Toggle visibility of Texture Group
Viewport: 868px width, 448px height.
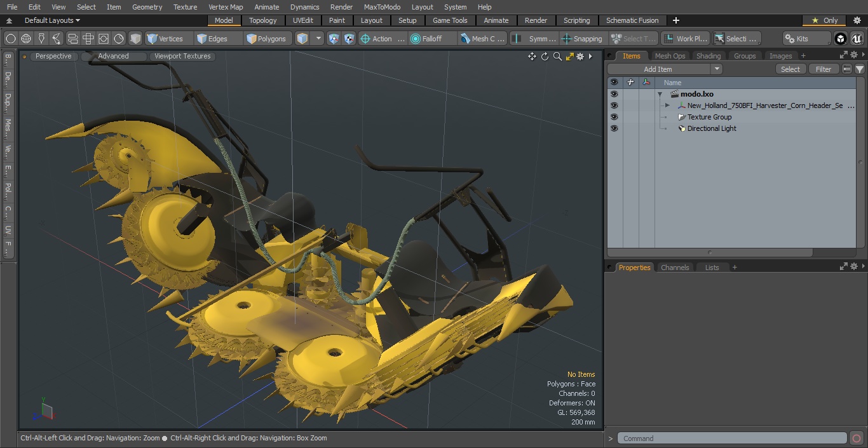tap(614, 117)
